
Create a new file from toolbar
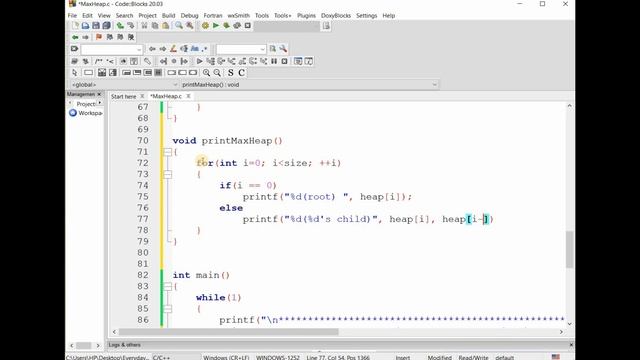pyautogui.click(x=75, y=26)
